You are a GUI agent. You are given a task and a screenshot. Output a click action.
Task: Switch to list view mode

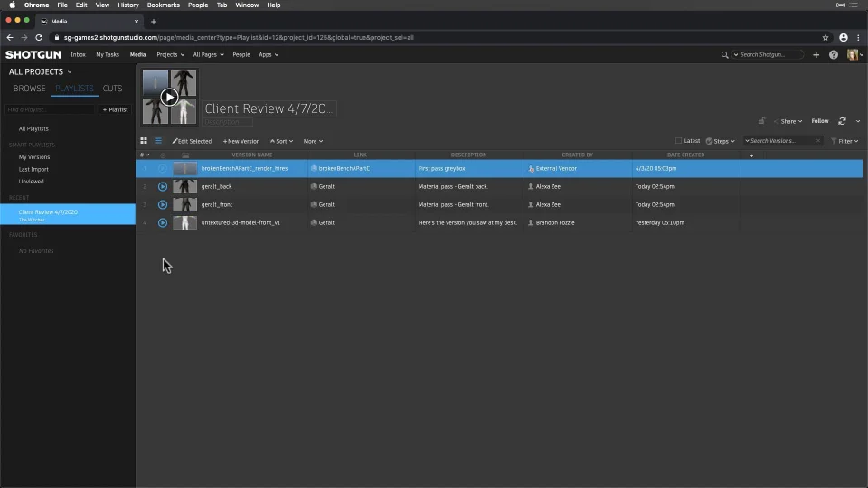[157, 141]
